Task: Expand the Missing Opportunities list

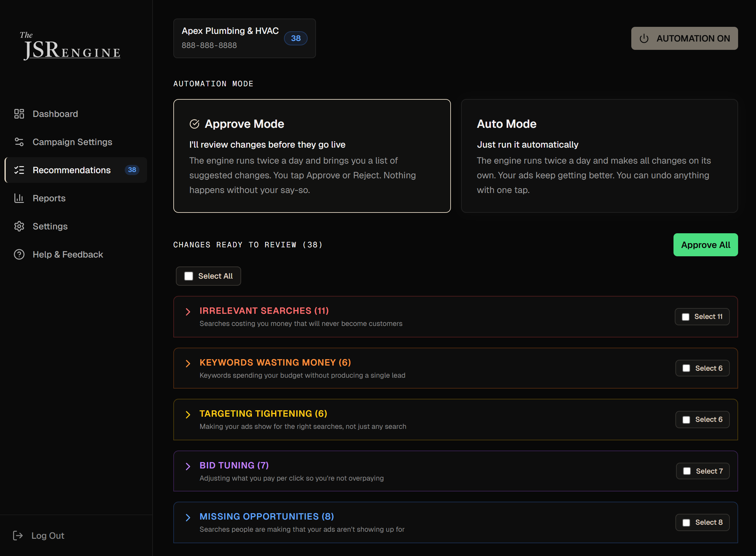Action: tap(188, 517)
